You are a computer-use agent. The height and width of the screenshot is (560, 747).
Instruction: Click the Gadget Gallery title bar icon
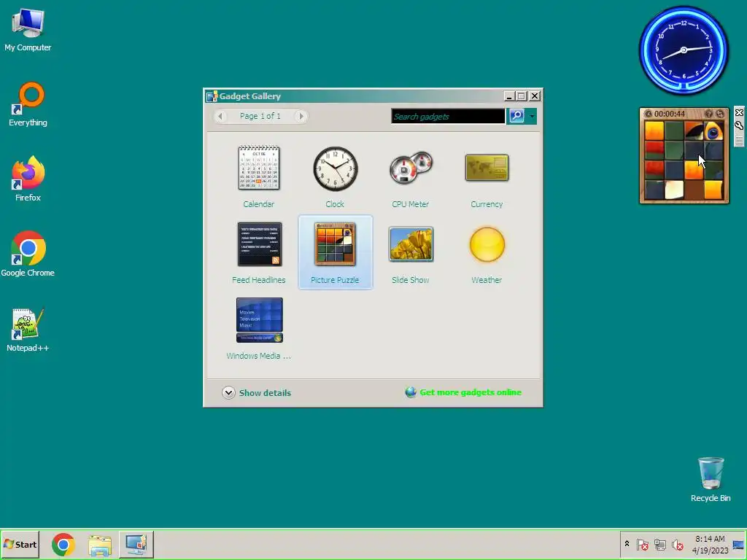point(212,96)
